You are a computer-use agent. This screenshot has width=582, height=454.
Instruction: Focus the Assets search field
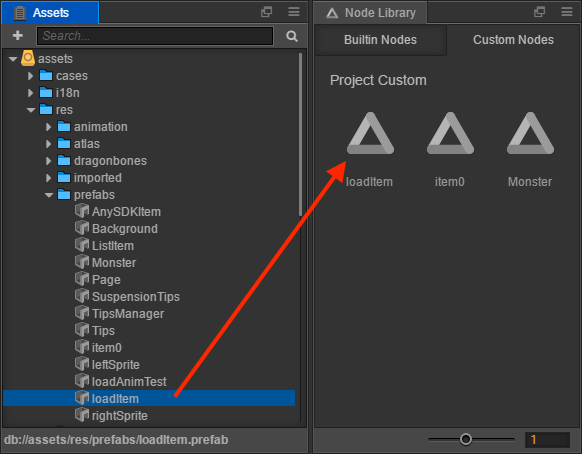click(155, 36)
